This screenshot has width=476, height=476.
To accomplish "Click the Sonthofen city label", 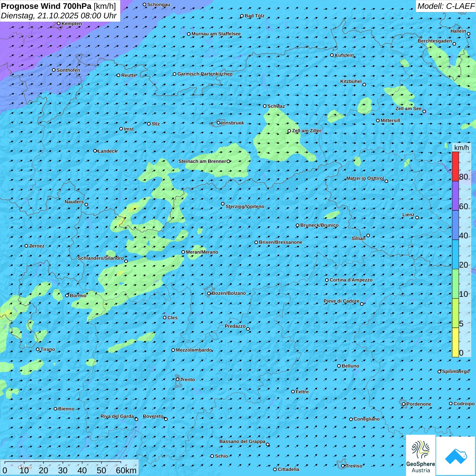I will [x=68, y=70].
